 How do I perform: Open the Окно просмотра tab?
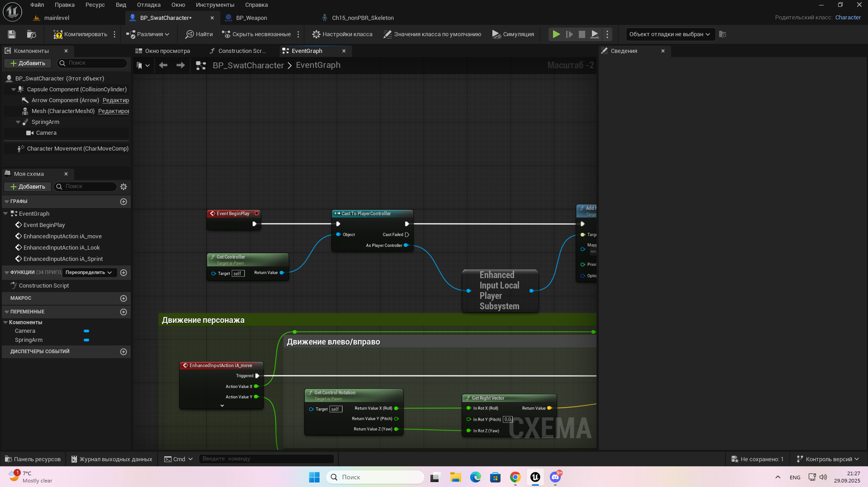pyautogui.click(x=167, y=51)
